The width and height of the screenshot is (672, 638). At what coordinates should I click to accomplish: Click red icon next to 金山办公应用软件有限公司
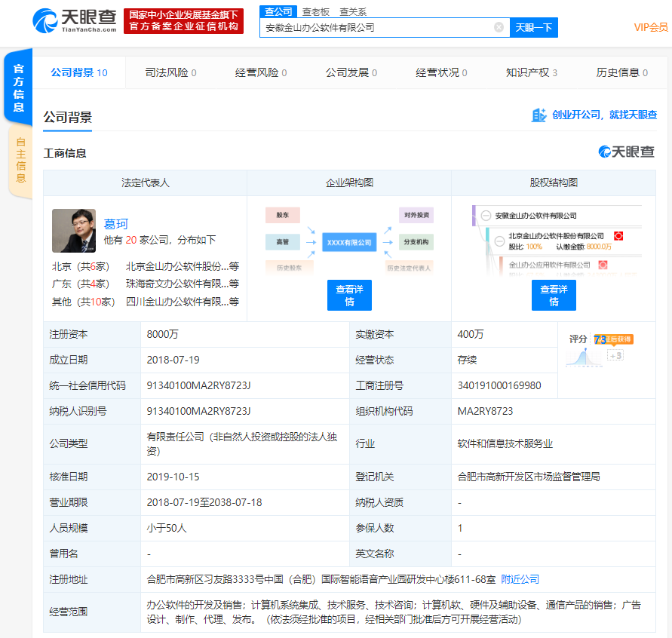[603, 265]
